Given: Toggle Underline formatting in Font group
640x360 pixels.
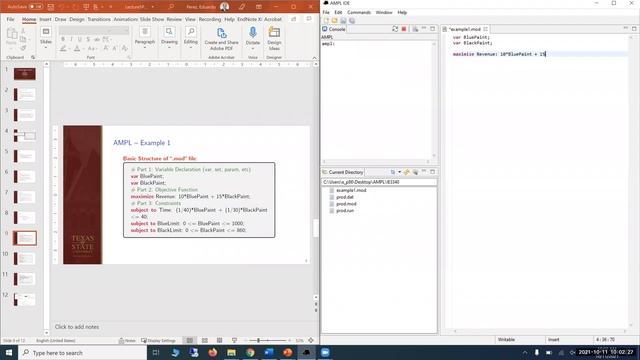Looking at the screenshot, I should tap(80, 39).
